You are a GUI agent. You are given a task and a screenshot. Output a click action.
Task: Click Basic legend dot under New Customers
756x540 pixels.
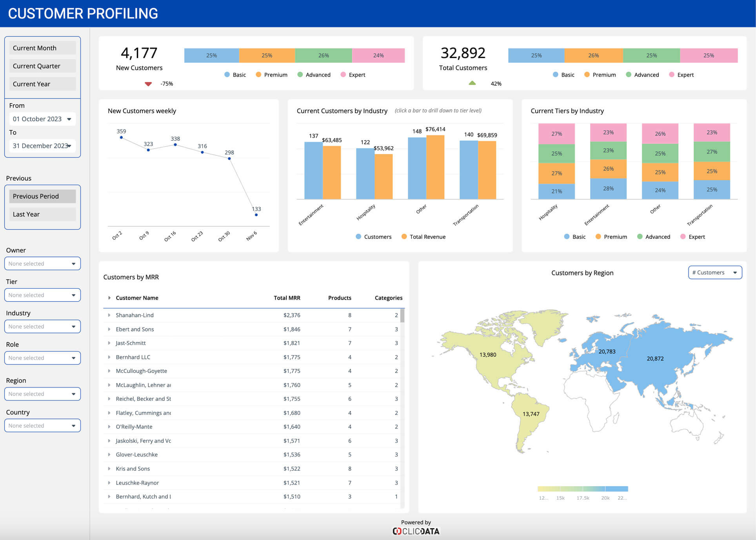tap(227, 75)
